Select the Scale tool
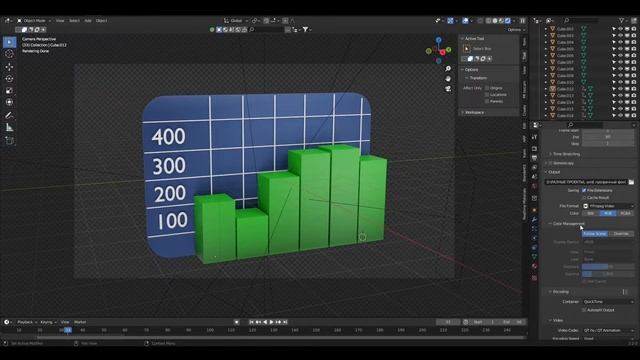This screenshot has width=640, height=360. tap(9, 91)
